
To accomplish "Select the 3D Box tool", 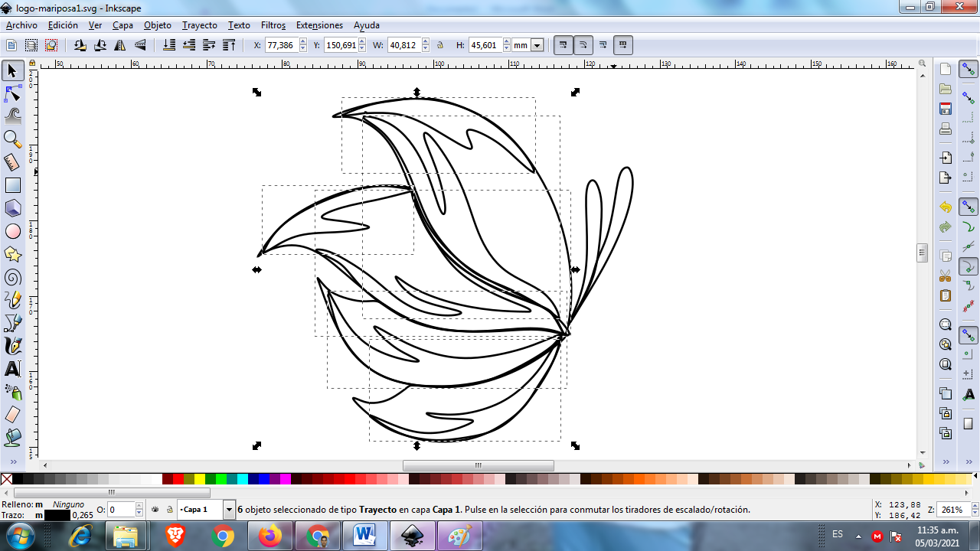I will point(12,208).
